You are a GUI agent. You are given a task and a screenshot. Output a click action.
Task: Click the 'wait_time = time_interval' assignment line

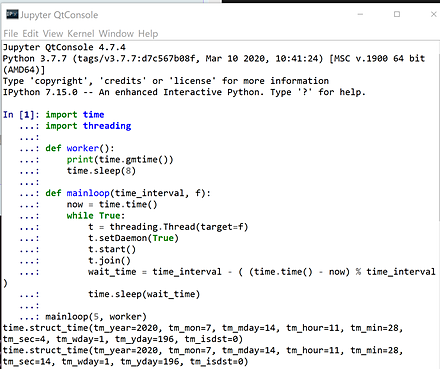262,272
